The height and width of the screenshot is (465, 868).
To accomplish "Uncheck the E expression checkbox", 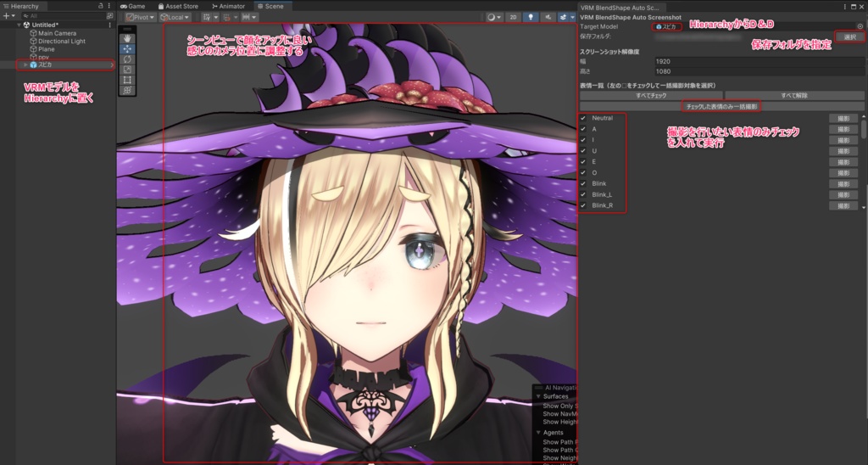I will [x=583, y=162].
